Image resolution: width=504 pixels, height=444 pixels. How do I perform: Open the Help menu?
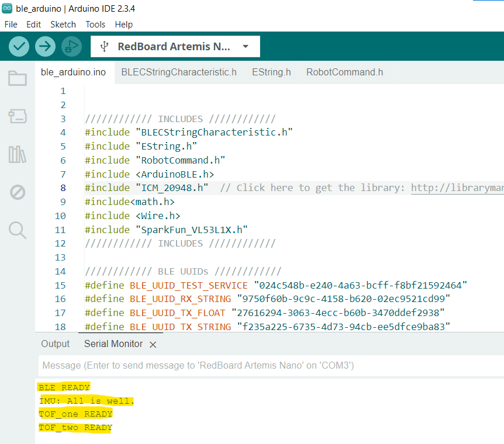click(x=124, y=25)
